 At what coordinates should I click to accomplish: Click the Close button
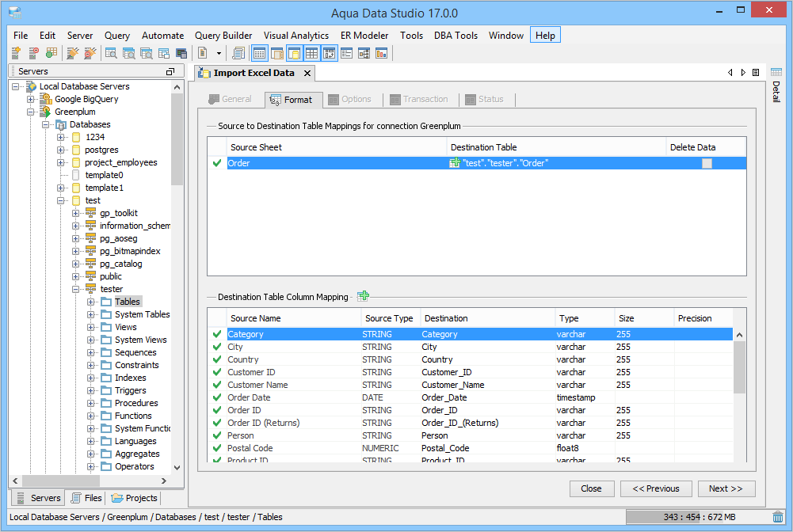591,488
